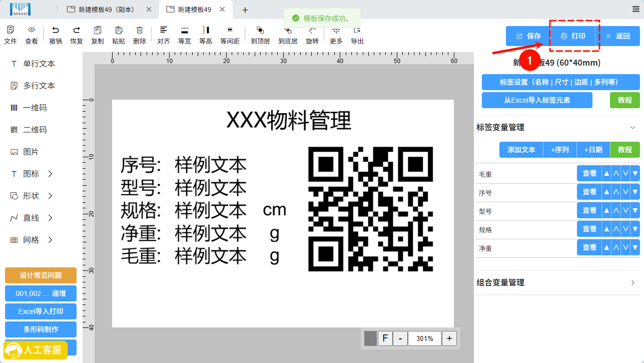Image resolution: width=644 pixels, height=363 pixels.
Task: View the 毛重 variable with 查看
Action: (x=589, y=174)
